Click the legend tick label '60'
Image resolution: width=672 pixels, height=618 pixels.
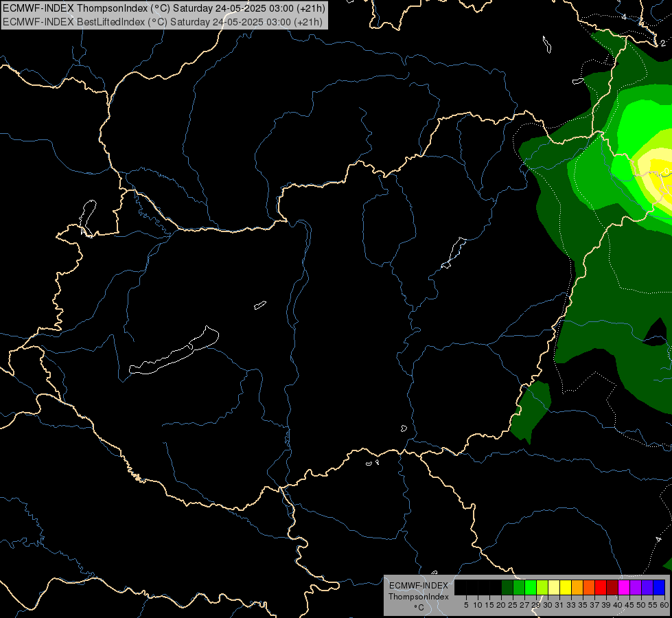[x=664, y=605]
